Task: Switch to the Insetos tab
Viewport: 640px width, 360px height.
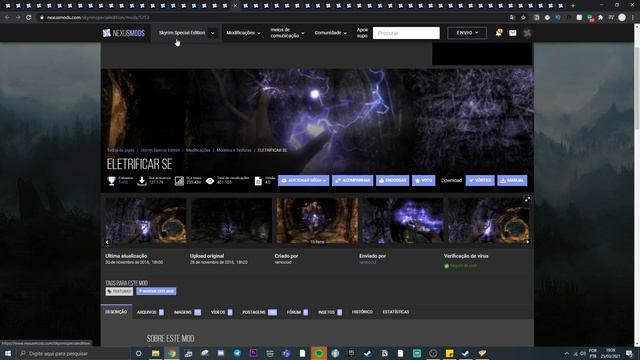Action: [330, 312]
